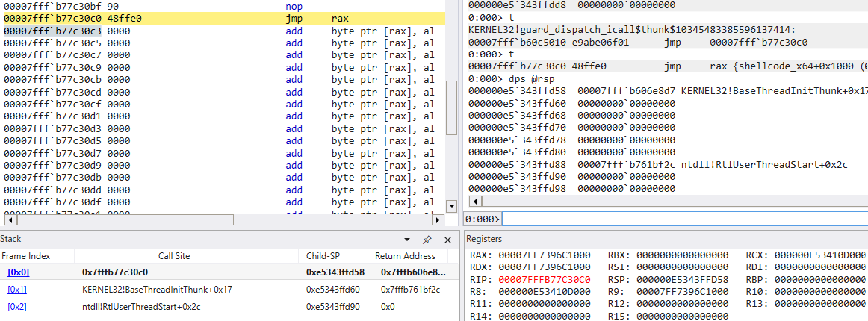Viewport: 868px width, 321px height.
Task: Focus the 0:000> command input field
Action: (x=684, y=219)
